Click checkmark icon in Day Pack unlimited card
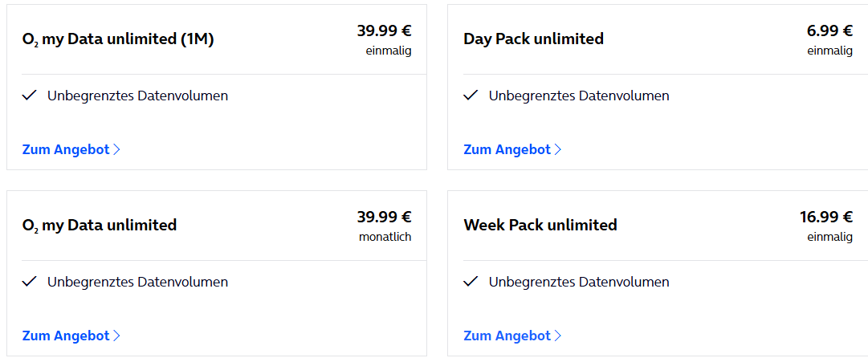This screenshot has width=868, height=358. point(471,96)
